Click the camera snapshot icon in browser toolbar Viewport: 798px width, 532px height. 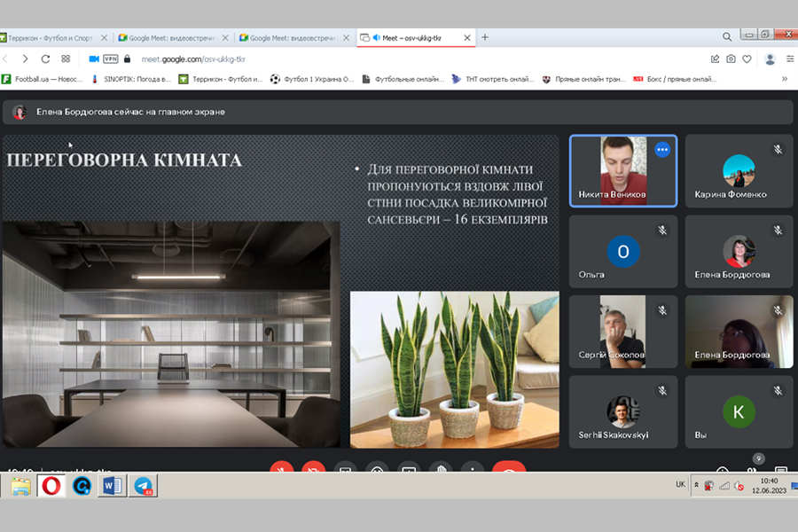point(731,59)
